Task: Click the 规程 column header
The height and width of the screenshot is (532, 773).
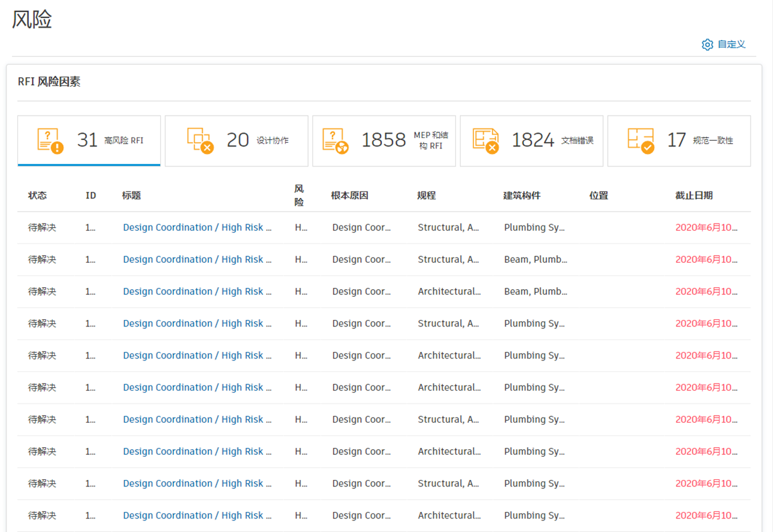Action: click(x=426, y=195)
